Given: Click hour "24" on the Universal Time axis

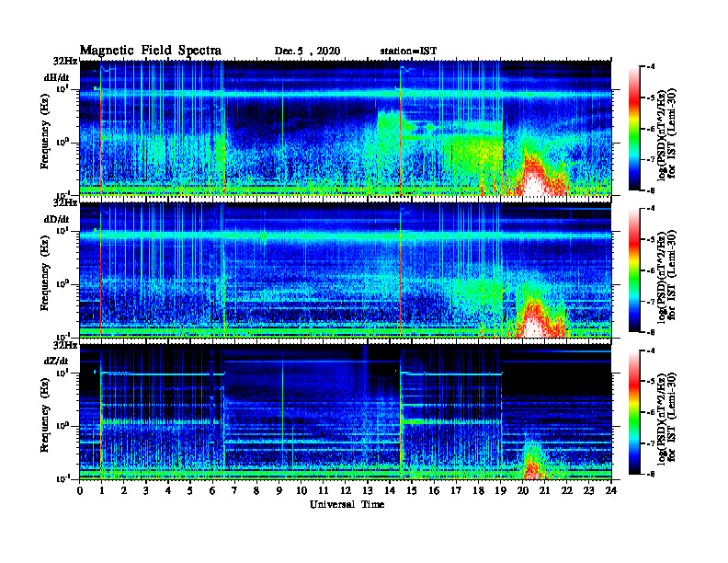Looking at the screenshot, I should [x=611, y=491].
